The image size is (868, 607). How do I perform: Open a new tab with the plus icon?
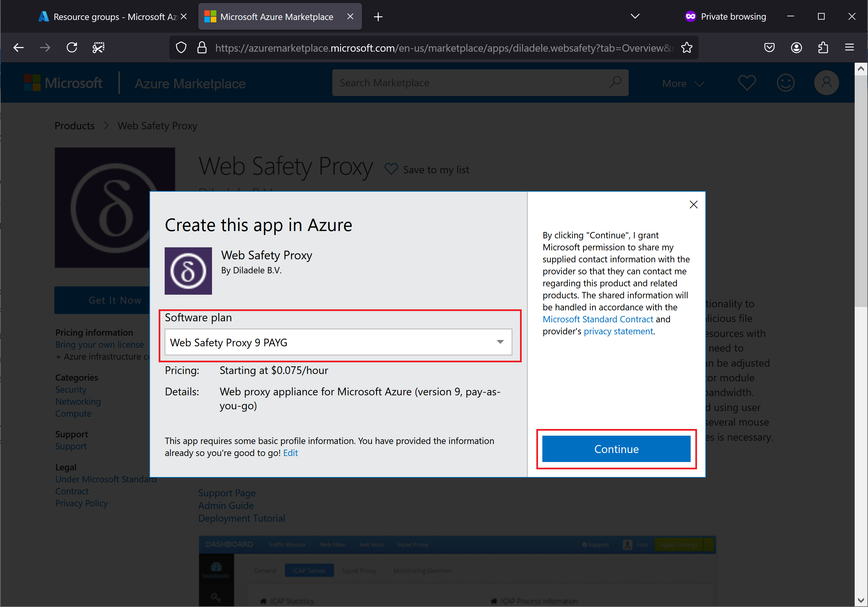pyautogui.click(x=378, y=17)
